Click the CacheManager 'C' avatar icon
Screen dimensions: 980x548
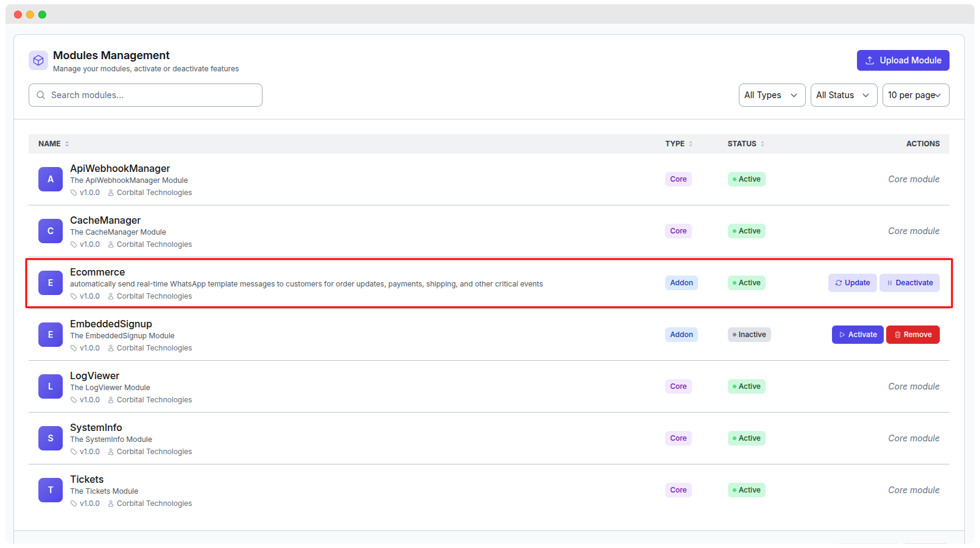[51, 231]
